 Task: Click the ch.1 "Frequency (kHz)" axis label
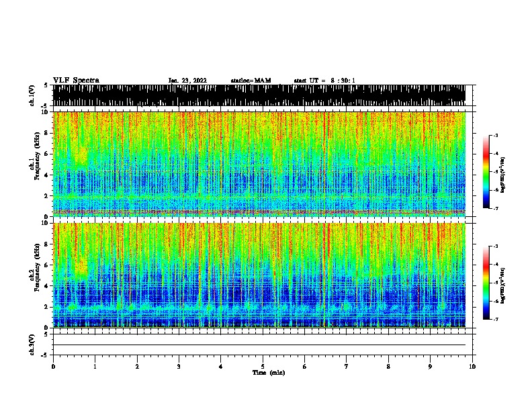[37, 156]
